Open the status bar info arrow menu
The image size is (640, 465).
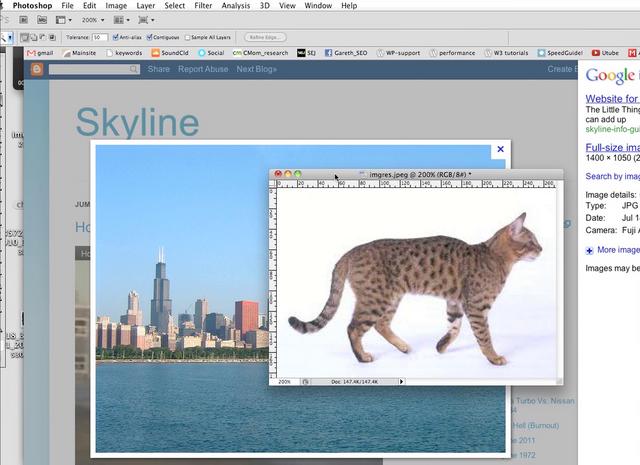click(x=401, y=382)
